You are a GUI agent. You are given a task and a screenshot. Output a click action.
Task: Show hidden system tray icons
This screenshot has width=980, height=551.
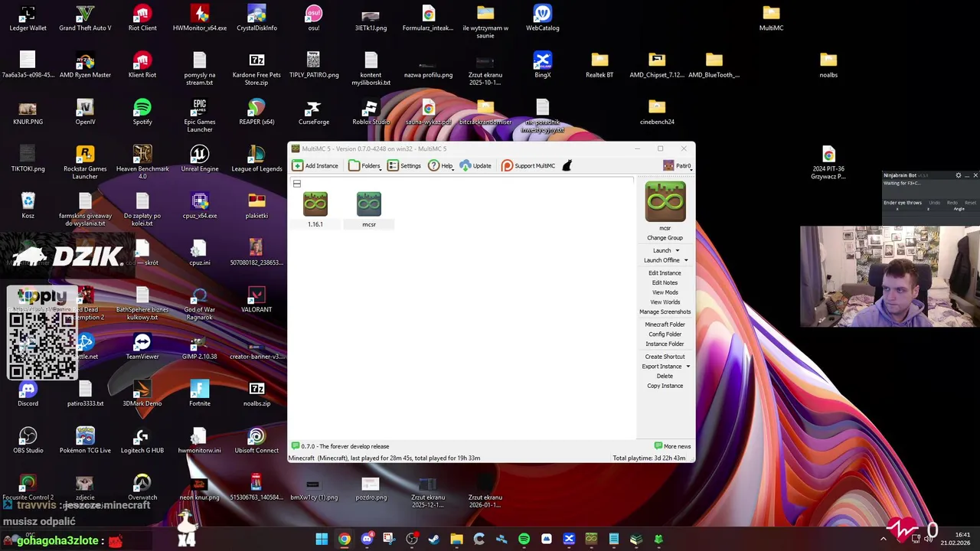pyautogui.click(x=883, y=539)
